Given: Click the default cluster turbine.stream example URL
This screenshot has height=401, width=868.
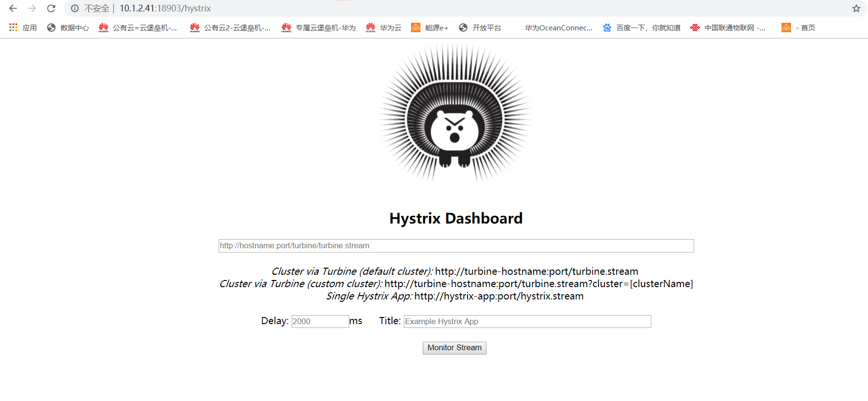Looking at the screenshot, I should point(536,271).
